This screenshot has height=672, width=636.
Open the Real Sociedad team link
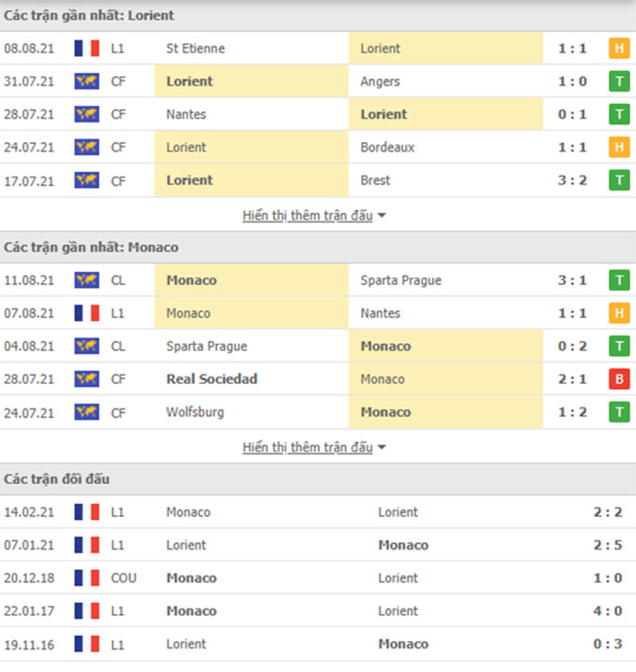211,379
